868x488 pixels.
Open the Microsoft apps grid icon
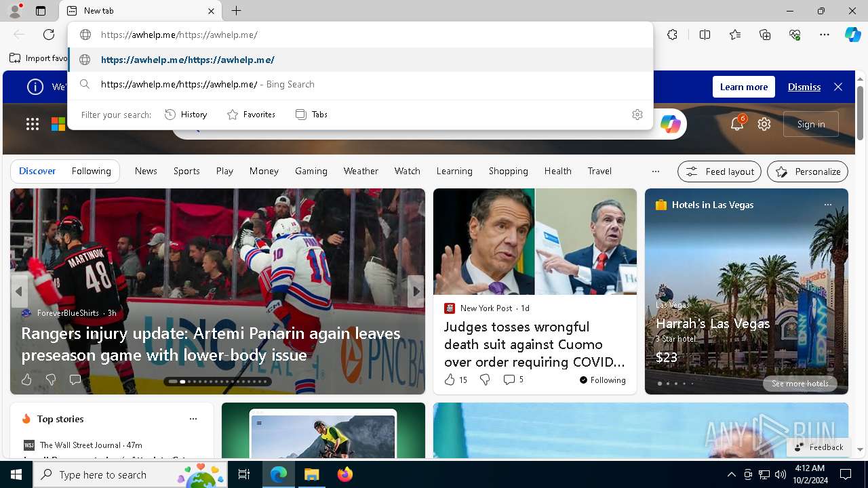pyautogui.click(x=33, y=123)
